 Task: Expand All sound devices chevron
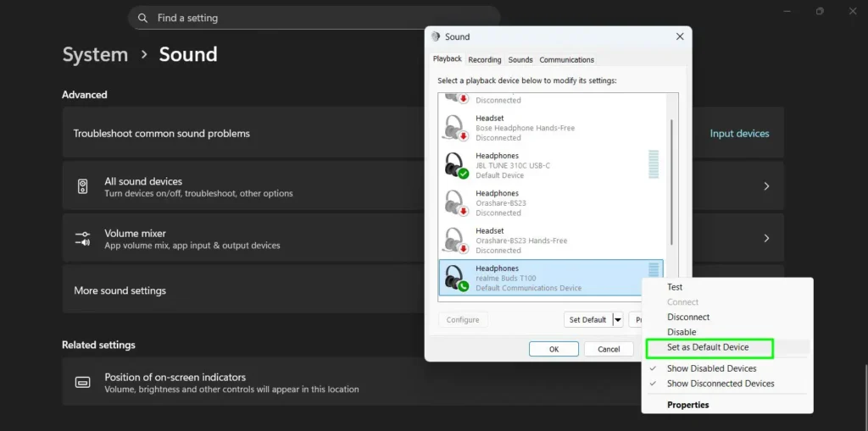pos(766,186)
